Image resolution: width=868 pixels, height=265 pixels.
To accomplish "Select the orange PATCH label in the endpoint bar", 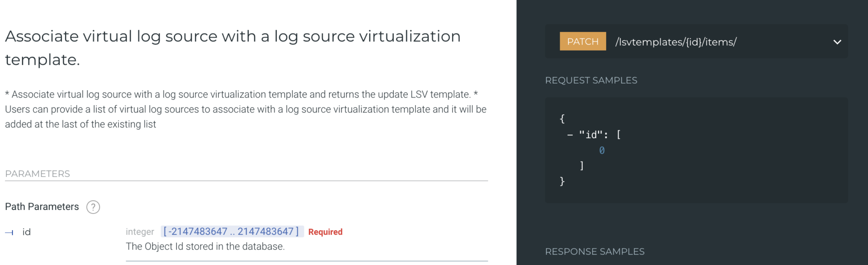I will (583, 41).
